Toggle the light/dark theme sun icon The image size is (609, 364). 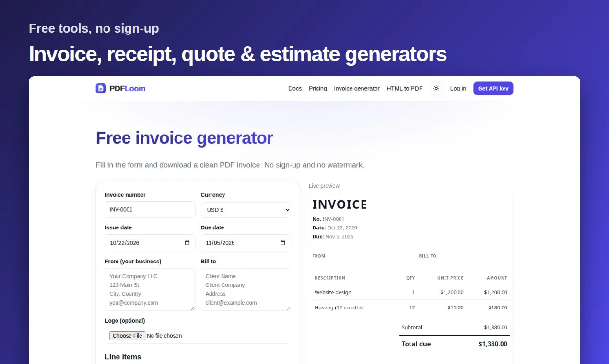[436, 88]
